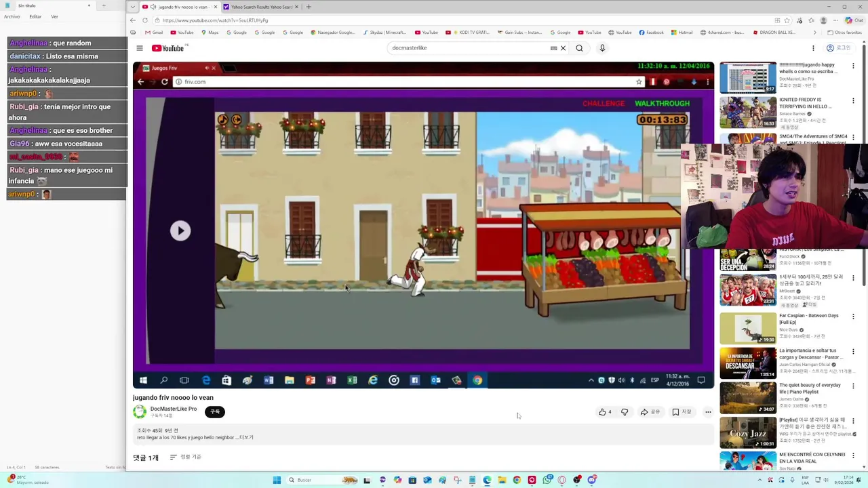Clear the docmasterlike search text
This screenshot has width=868, height=488.
[x=563, y=48]
